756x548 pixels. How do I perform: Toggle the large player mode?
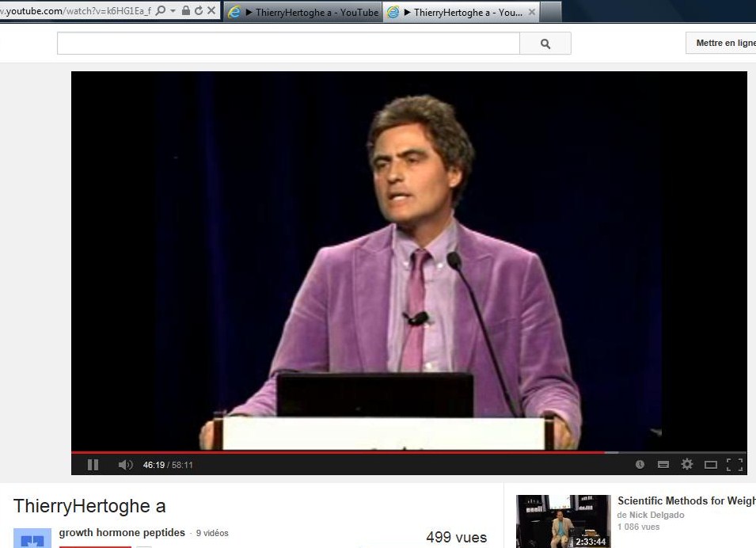pyautogui.click(x=711, y=465)
